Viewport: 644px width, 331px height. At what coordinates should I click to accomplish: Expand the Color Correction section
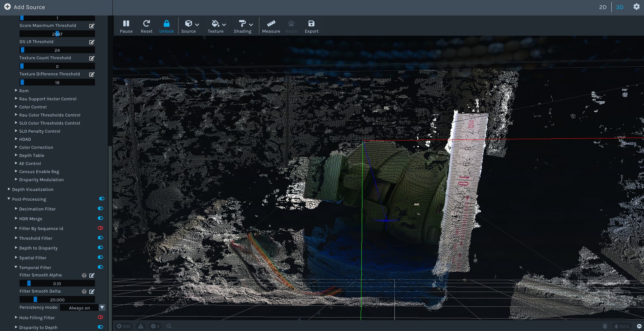(x=36, y=147)
